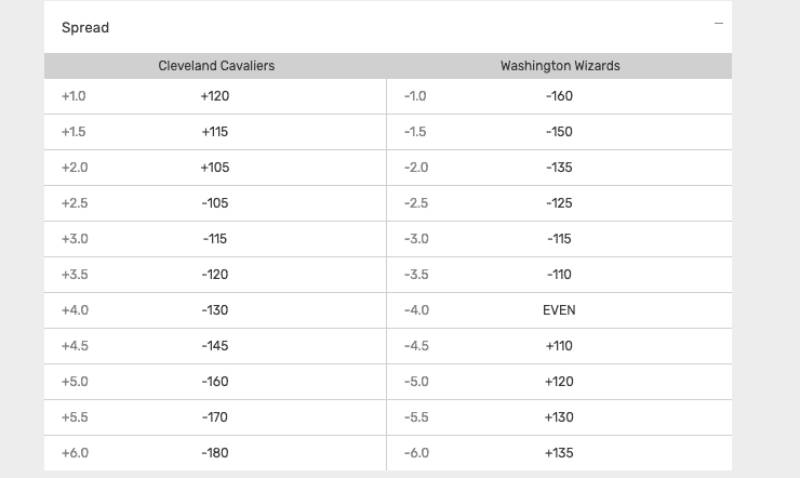Pick Wizards -4.0 spread at EVEN
The width and height of the screenshot is (800, 478).
pyautogui.click(x=559, y=310)
